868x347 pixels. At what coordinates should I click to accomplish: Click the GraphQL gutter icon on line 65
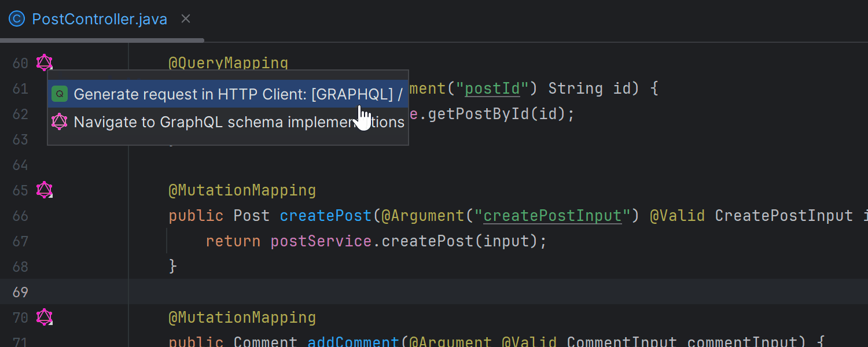(x=44, y=190)
